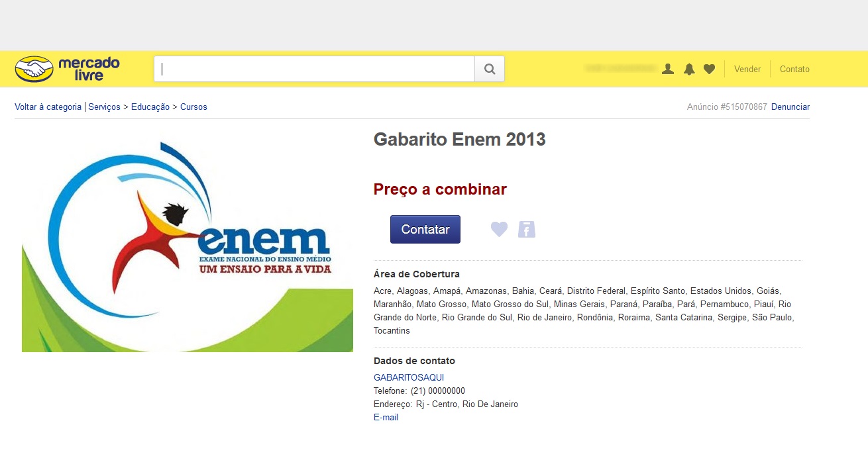Screen dimensions: 868x464
Task: Go to Cursos breadcrumb
Action: pyautogui.click(x=193, y=107)
